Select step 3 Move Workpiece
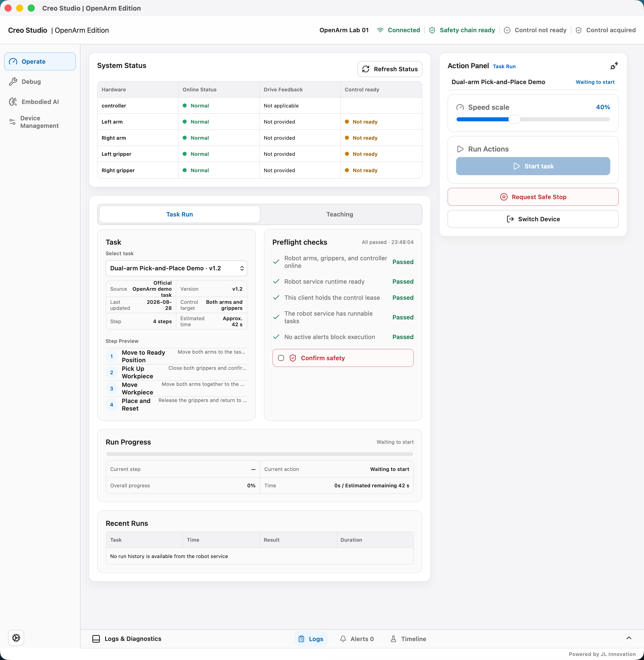Image resolution: width=644 pixels, height=660 pixels. coord(176,388)
